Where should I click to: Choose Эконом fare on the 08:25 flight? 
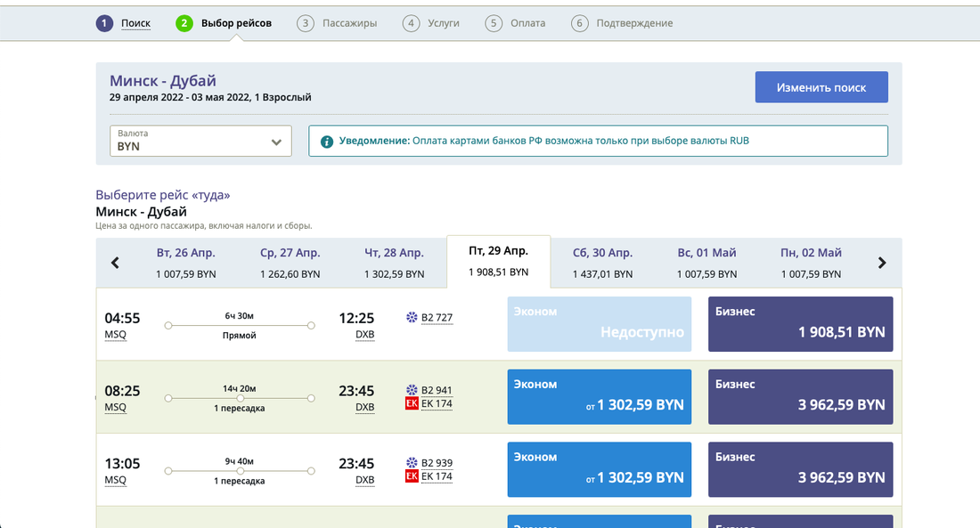coord(599,396)
